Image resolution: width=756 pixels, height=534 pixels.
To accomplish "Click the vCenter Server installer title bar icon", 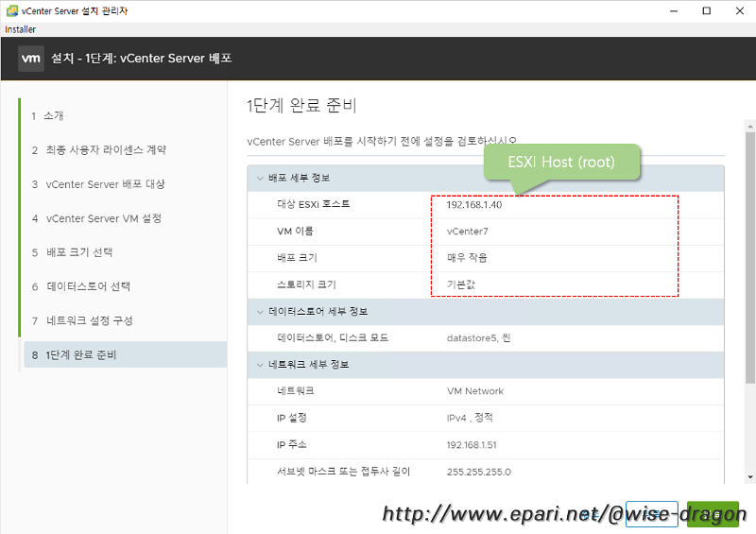I will click(12, 10).
